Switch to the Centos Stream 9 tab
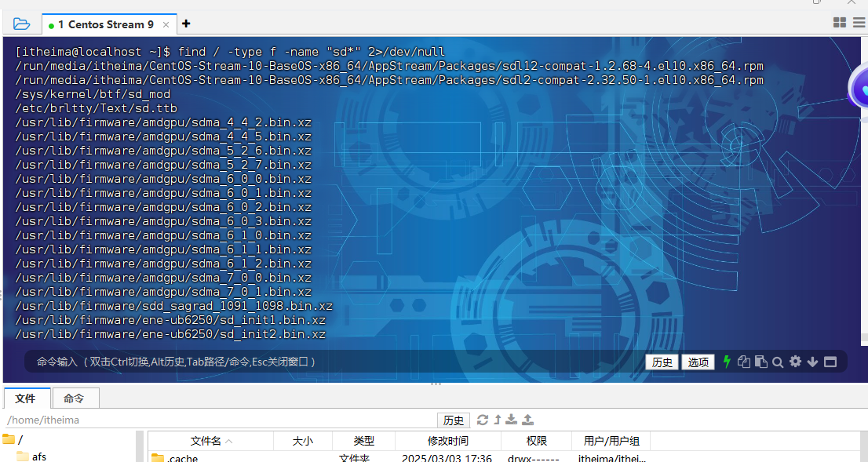868x462 pixels. pos(105,25)
